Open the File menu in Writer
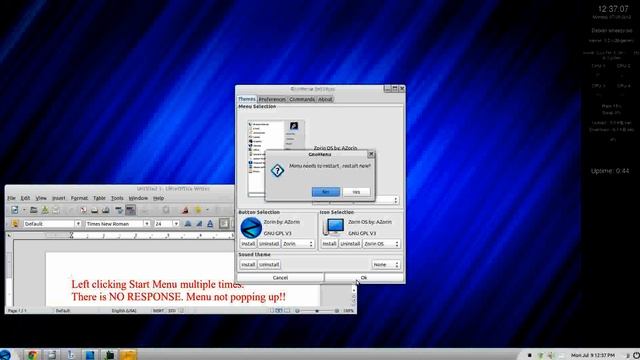The height and width of the screenshot is (360, 640). pos(11,198)
